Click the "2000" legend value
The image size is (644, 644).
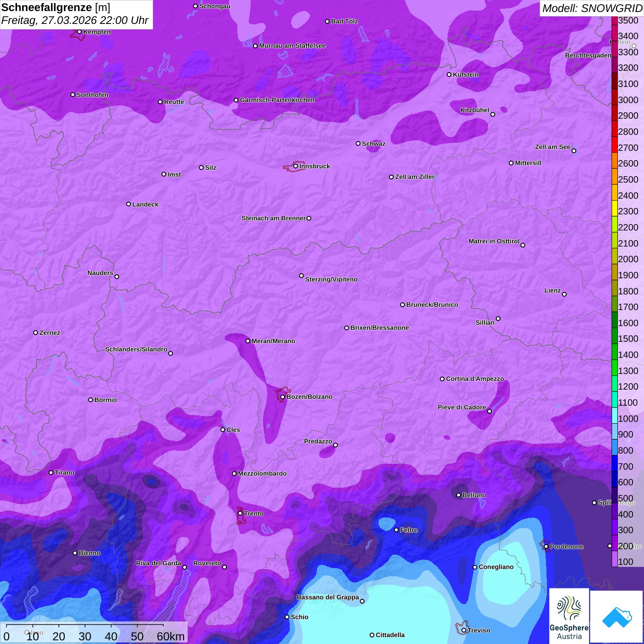pyautogui.click(x=628, y=259)
